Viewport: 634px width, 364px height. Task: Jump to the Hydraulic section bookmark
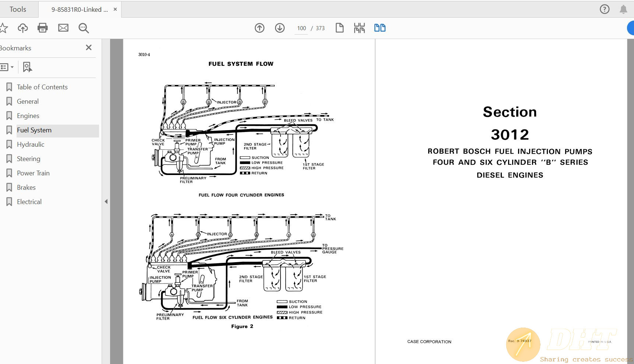click(30, 144)
